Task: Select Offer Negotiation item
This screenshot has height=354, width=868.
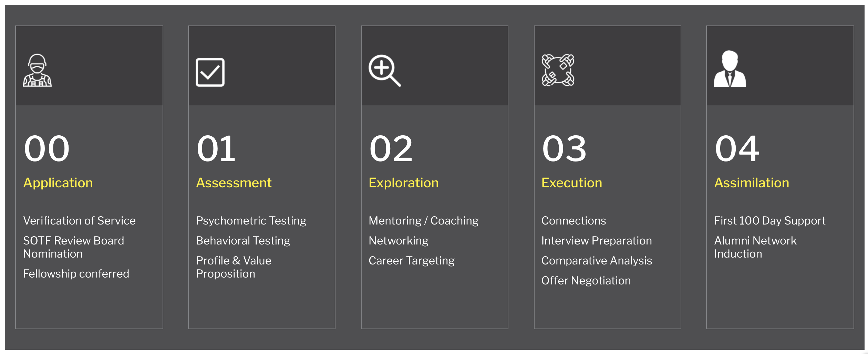Action: click(586, 281)
